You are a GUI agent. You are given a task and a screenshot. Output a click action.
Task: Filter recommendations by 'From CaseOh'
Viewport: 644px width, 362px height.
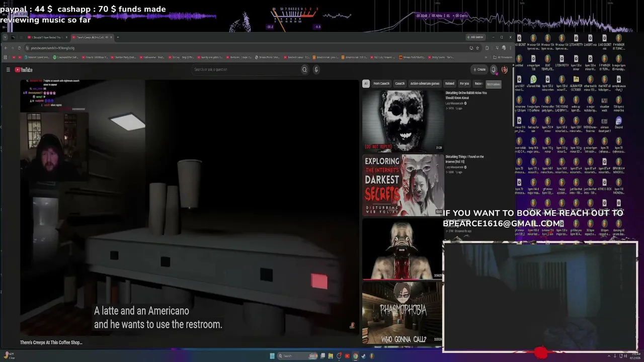pos(381,83)
